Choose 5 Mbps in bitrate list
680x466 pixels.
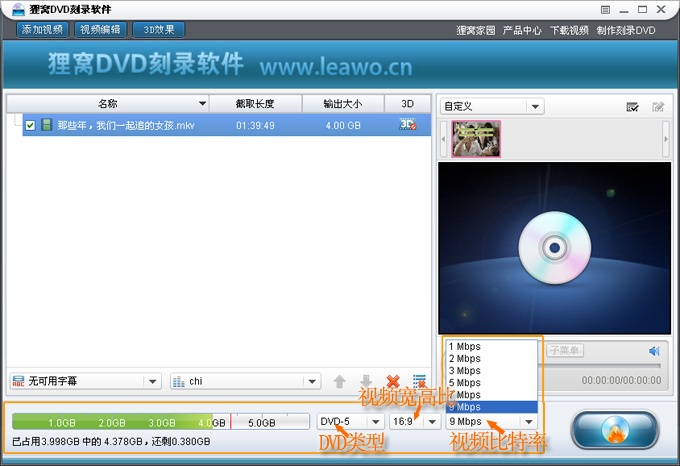point(492,383)
